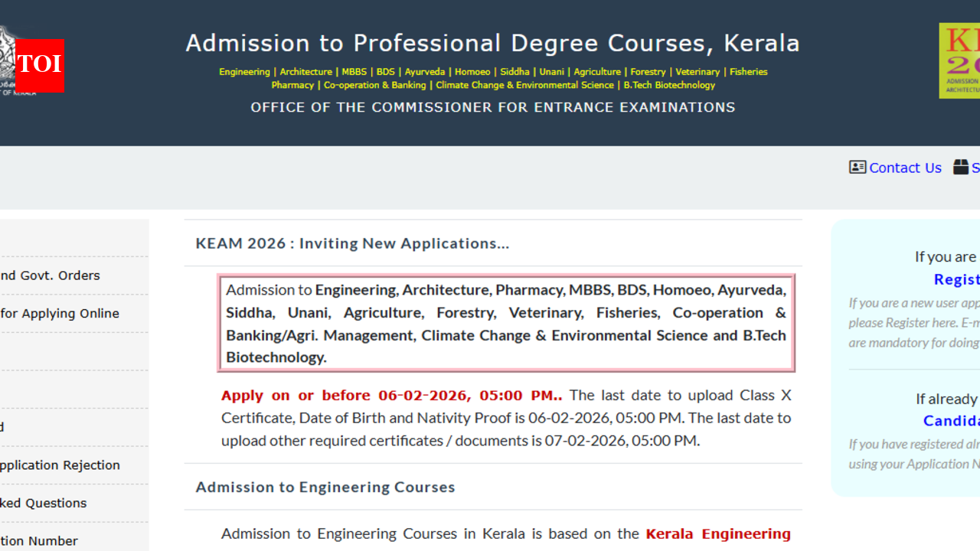The width and height of the screenshot is (980, 551).
Task: Click the KEAM 2026 logo top right
Action: (x=959, y=60)
